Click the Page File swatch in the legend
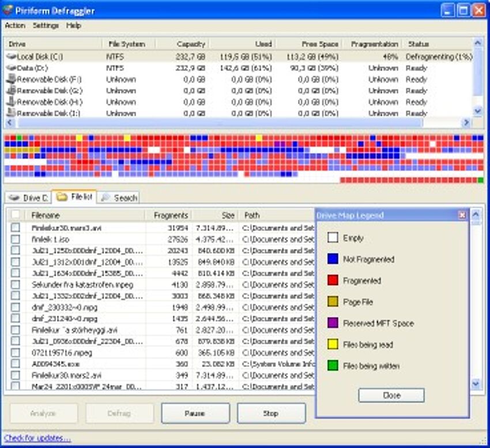The height and width of the screenshot is (448, 490). [333, 302]
